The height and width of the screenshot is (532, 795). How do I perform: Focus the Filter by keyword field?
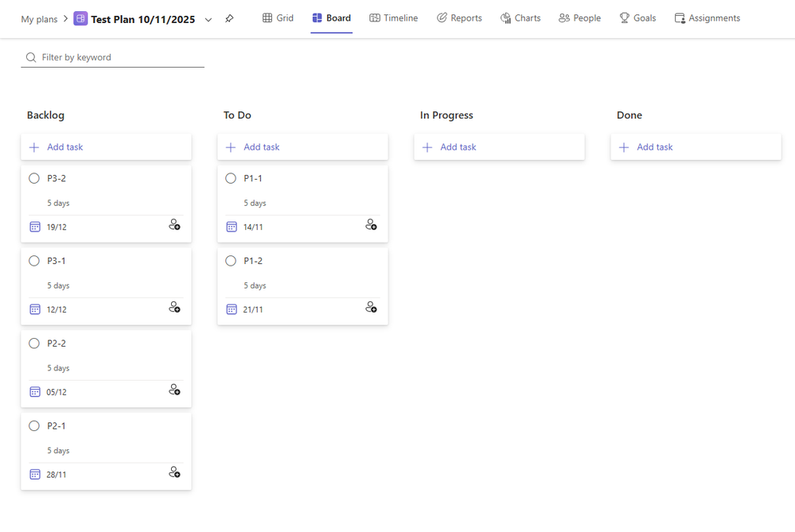(x=119, y=57)
